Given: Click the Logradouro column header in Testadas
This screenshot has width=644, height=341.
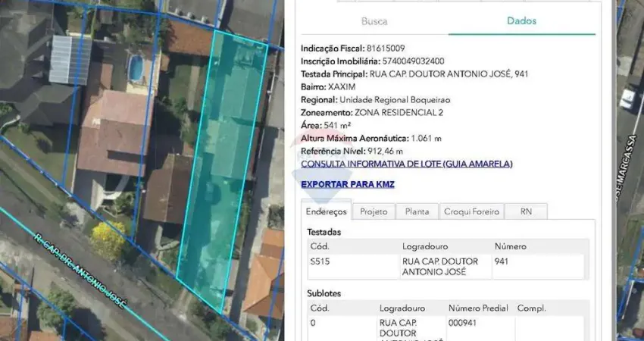Looking at the screenshot, I should click(425, 246).
